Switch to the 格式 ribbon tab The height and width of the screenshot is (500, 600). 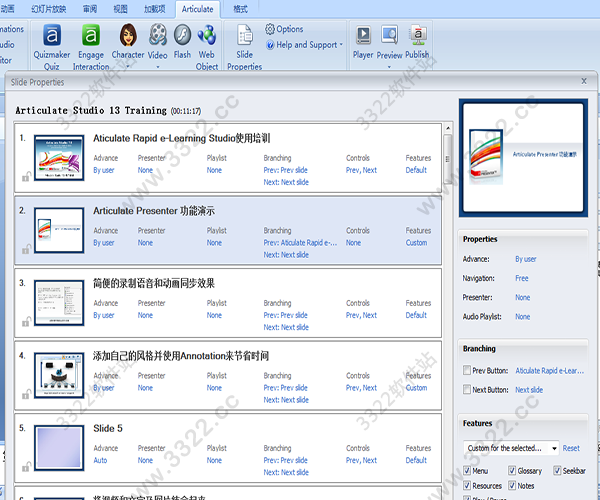tap(240, 9)
